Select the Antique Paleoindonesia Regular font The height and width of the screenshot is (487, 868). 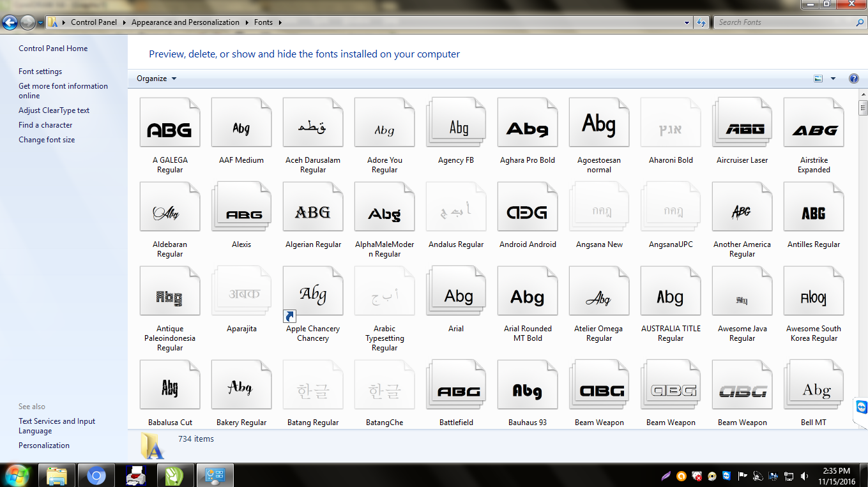tap(170, 291)
